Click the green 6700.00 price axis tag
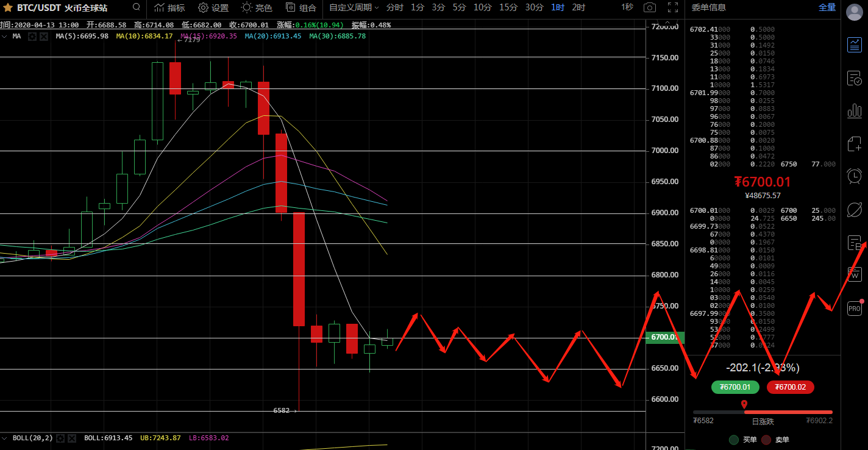 click(666, 337)
